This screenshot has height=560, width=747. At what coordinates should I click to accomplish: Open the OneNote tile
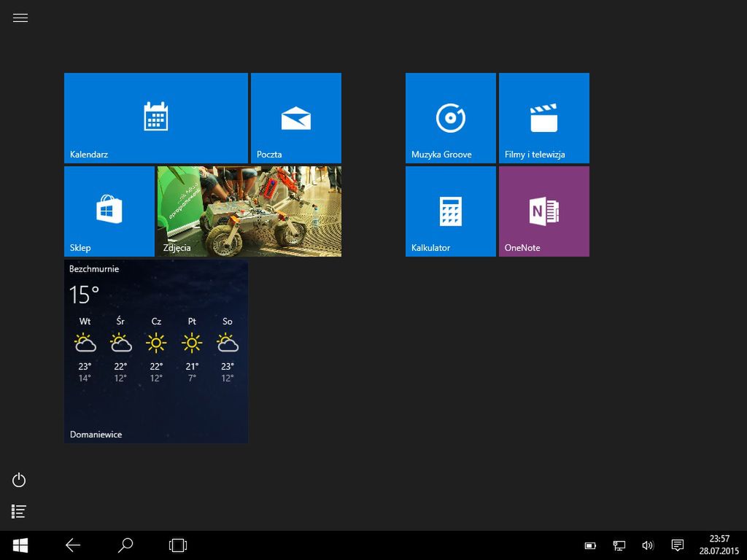(x=543, y=211)
